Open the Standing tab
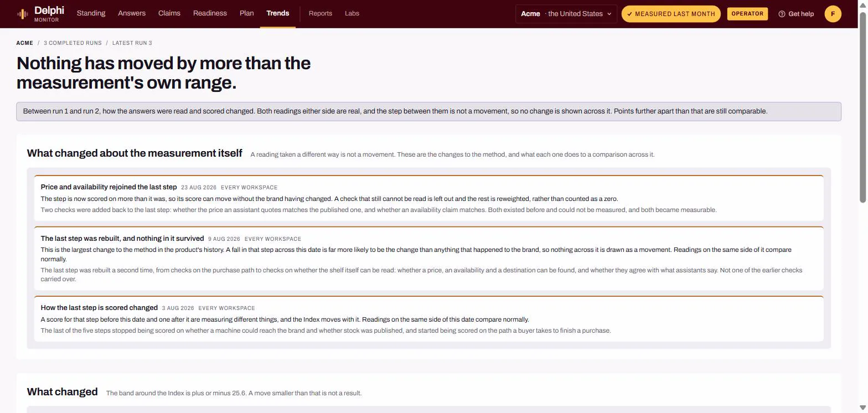Screen dimensions: 868x413 pyautogui.click(x=91, y=13)
